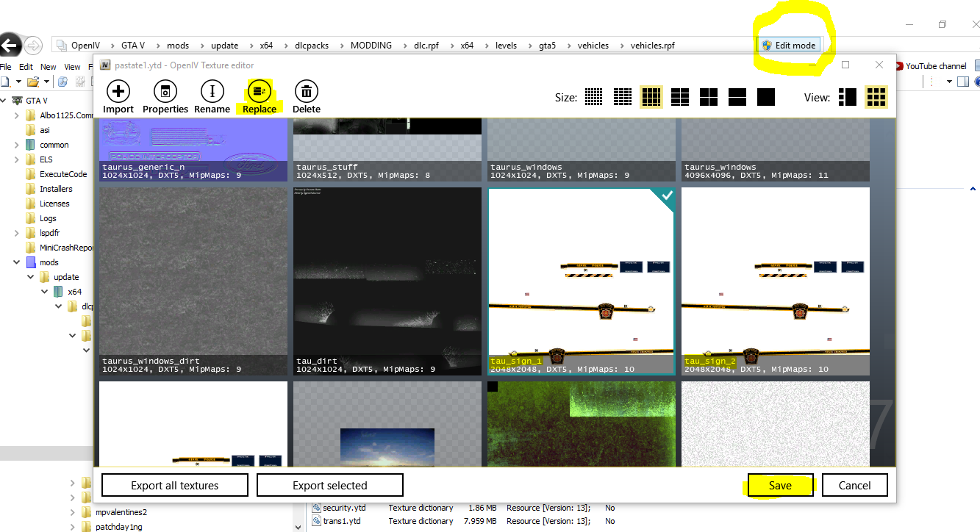This screenshot has width=980, height=532.
Task: Select the grid view mode icon
Action: 876,97
